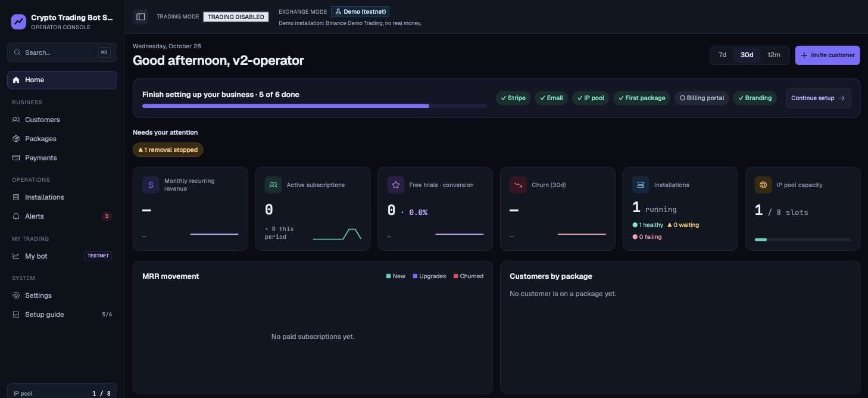Click the IP pool completed step chip
The height and width of the screenshot is (398, 868).
591,98
